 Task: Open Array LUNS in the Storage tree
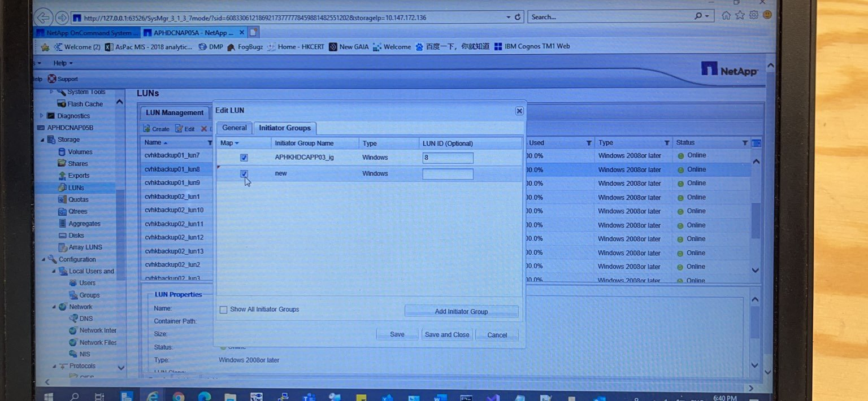85,247
